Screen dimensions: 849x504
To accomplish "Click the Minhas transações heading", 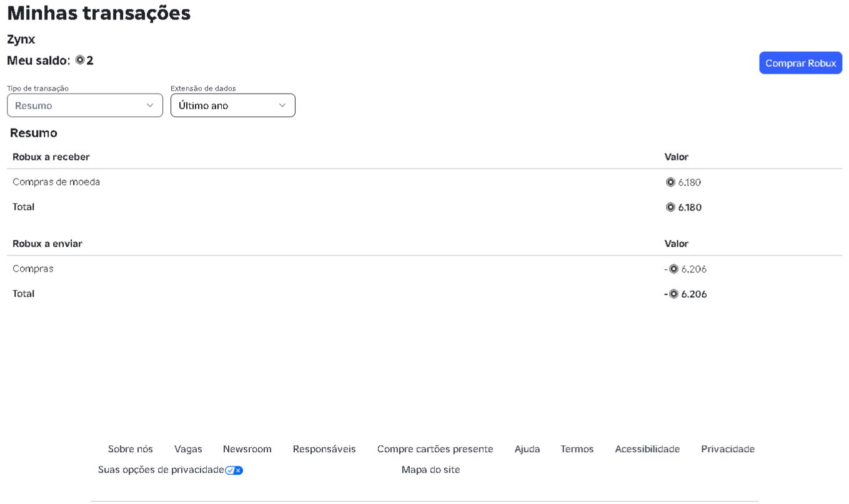I will click(x=99, y=13).
